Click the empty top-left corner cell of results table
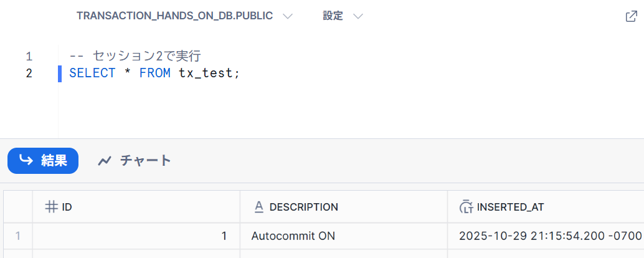The image size is (644, 258). 18,207
